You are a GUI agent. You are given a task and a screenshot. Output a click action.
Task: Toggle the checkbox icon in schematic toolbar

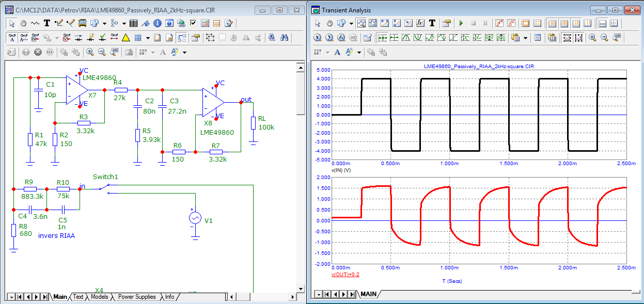[x=193, y=23]
